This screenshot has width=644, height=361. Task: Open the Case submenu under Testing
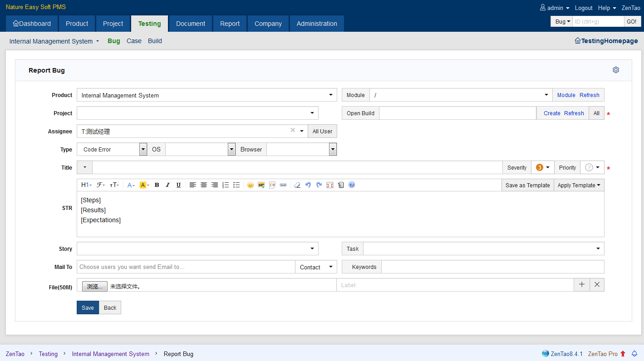tap(134, 41)
